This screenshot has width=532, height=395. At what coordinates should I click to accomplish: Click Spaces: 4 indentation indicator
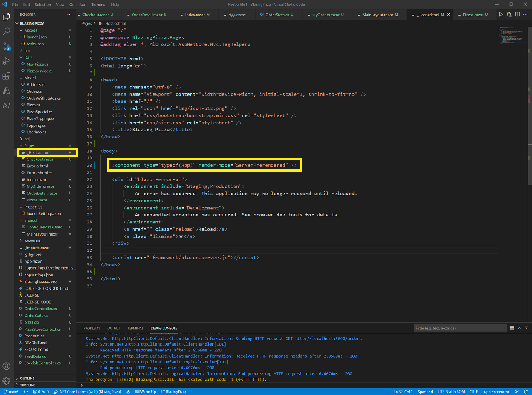[x=425, y=392]
